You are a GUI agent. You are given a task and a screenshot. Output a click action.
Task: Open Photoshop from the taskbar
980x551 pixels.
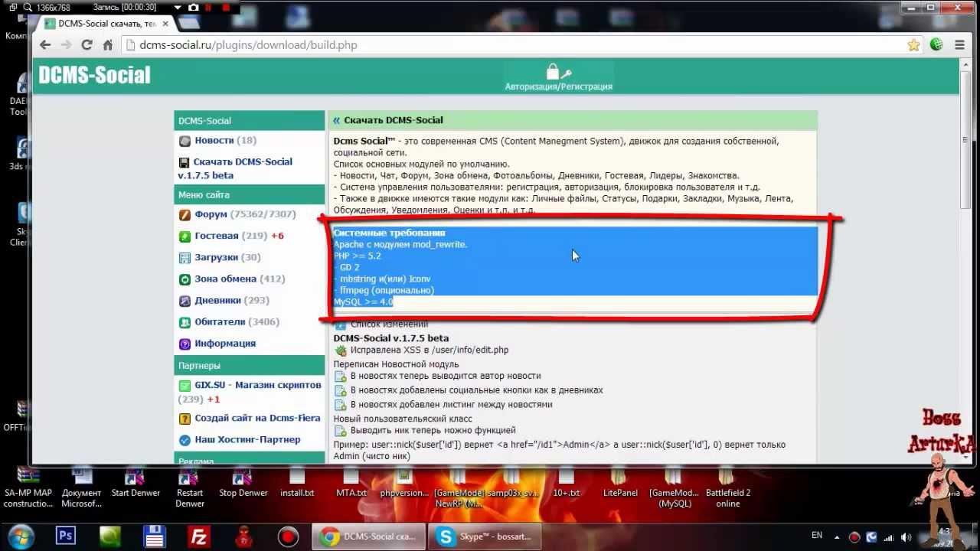[x=66, y=536]
